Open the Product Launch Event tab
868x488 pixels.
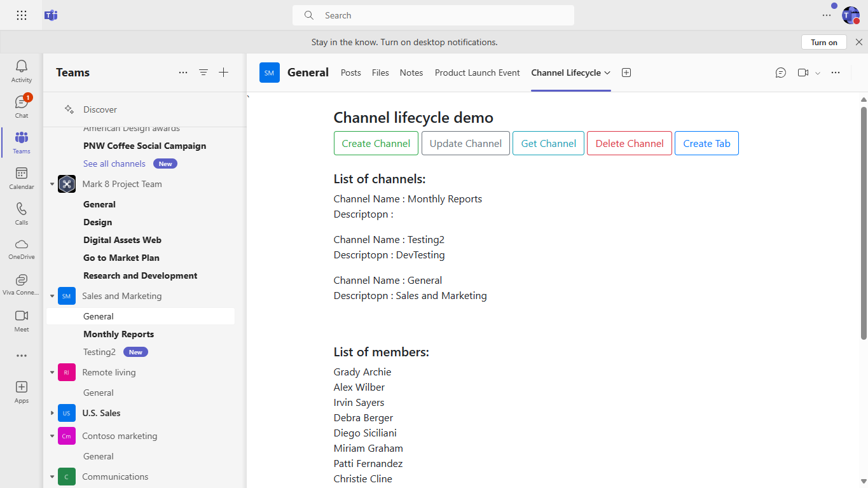pyautogui.click(x=478, y=73)
